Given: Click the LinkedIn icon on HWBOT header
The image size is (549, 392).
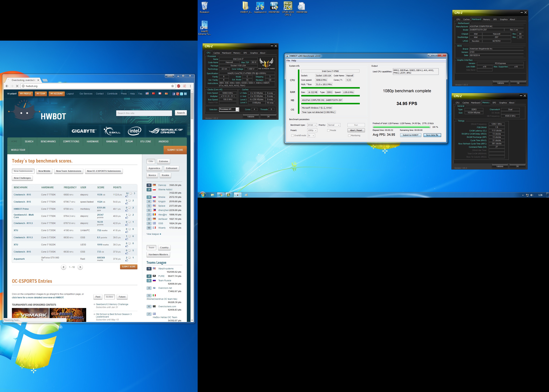Looking at the screenshot, I should pyautogui.click(x=185, y=94).
